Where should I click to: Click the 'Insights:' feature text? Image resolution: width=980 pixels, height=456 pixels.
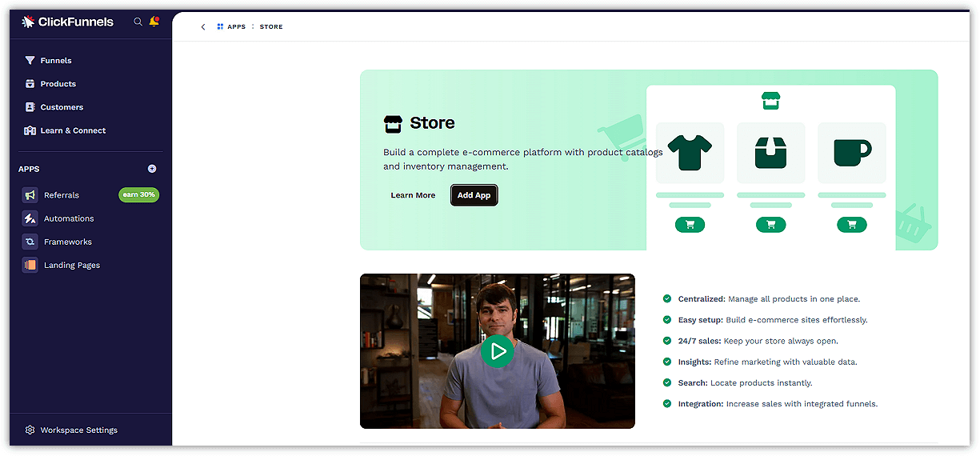[x=694, y=362]
